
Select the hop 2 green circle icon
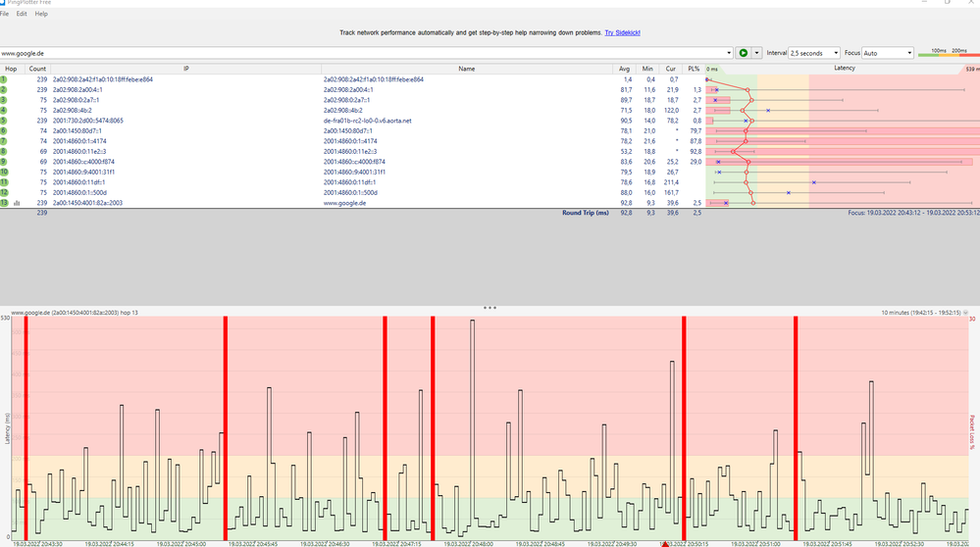(4, 90)
